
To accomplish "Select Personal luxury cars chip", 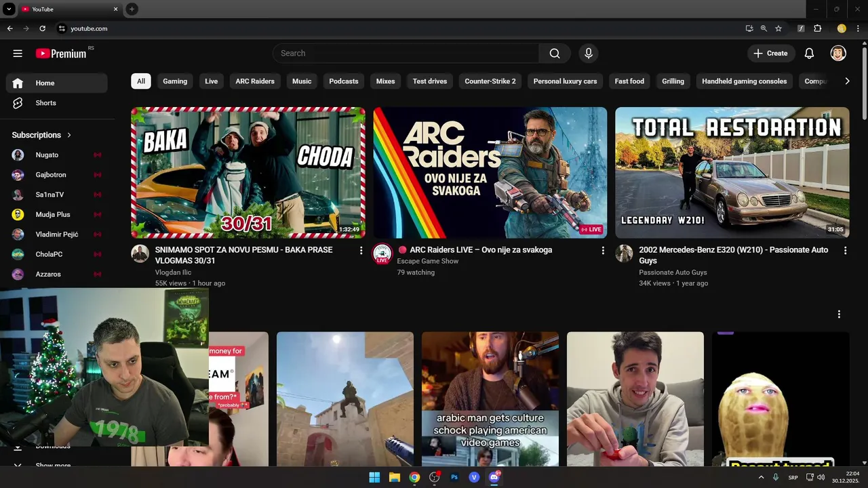I will (565, 81).
